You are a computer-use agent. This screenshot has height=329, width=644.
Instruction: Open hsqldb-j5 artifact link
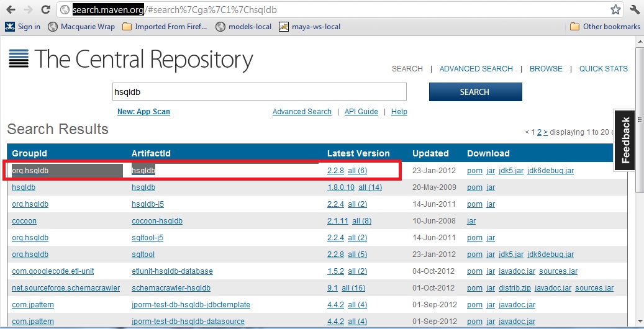pyautogui.click(x=148, y=204)
